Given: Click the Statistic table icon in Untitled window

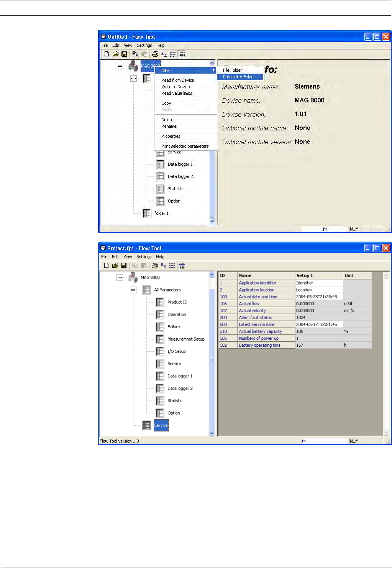Looking at the screenshot, I should [x=160, y=189].
